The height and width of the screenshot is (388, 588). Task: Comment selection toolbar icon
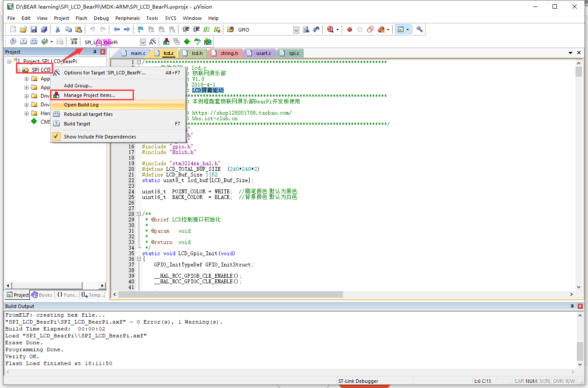(207, 29)
